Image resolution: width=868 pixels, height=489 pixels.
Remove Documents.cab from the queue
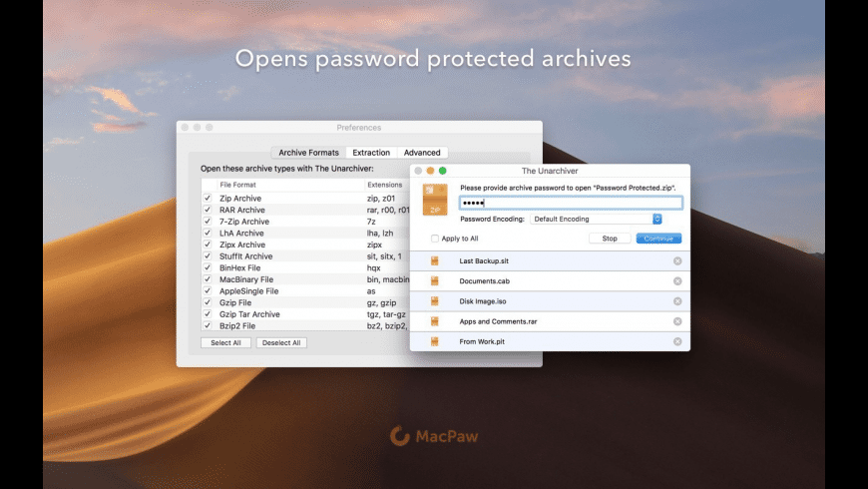pyautogui.click(x=677, y=280)
